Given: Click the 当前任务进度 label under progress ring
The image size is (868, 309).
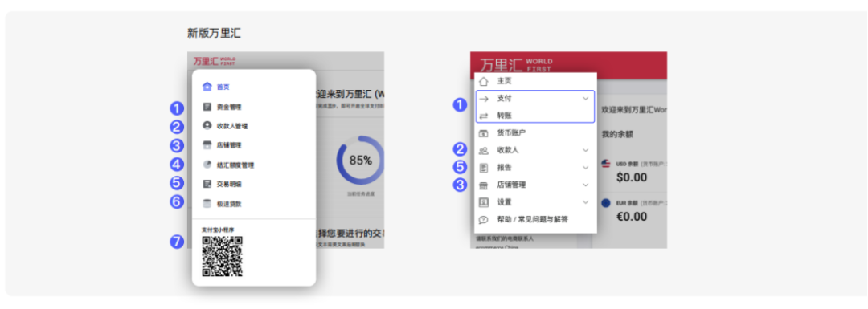Looking at the screenshot, I should [360, 194].
